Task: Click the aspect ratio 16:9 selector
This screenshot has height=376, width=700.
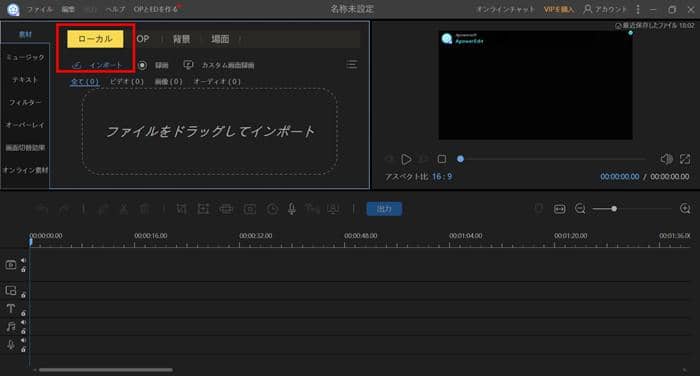Action: pos(442,177)
